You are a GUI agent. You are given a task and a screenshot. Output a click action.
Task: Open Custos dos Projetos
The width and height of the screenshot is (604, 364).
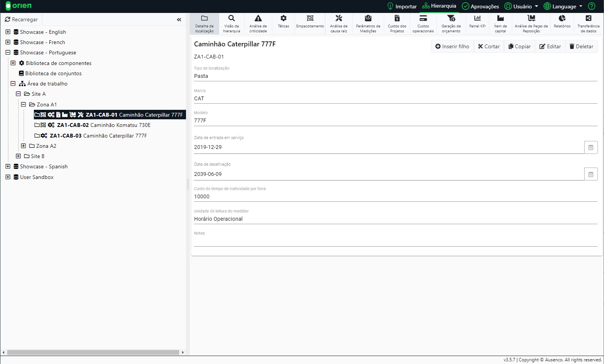tap(397, 24)
